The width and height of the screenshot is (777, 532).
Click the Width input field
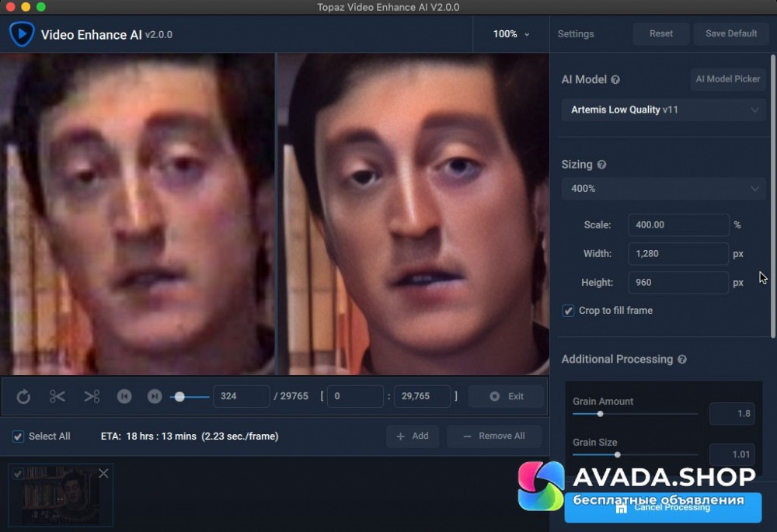pyautogui.click(x=678, y=254)
